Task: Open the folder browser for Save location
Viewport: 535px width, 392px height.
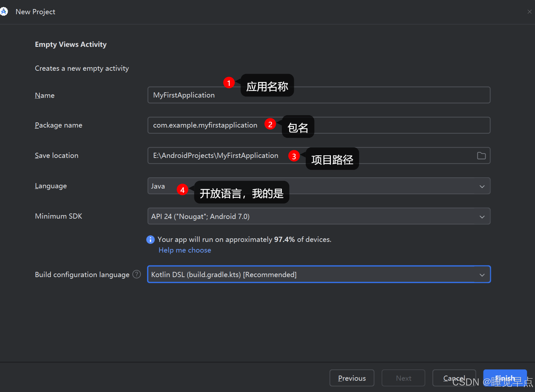Action: [481, 156]
